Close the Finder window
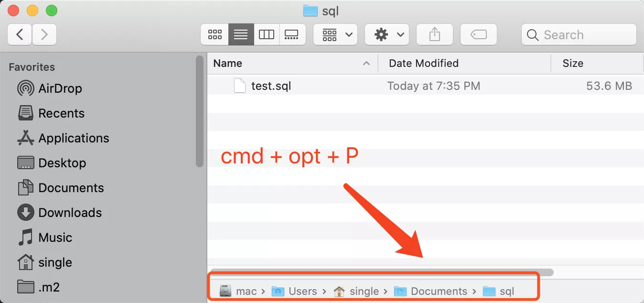The image size is (644, 303). (x=14, y=11)
